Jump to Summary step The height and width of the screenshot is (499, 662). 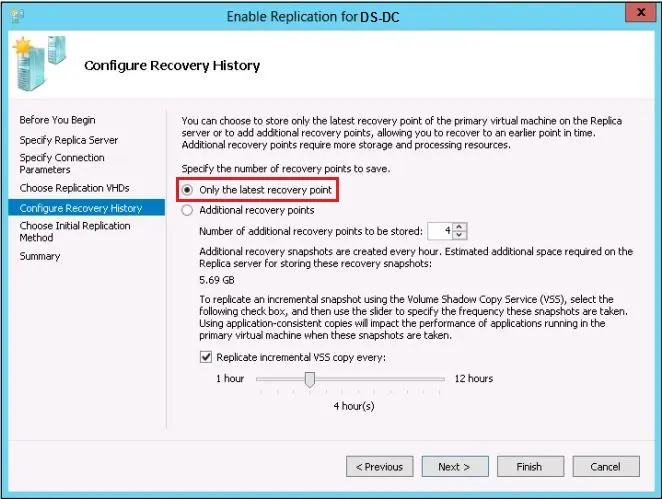click(40, 256)
